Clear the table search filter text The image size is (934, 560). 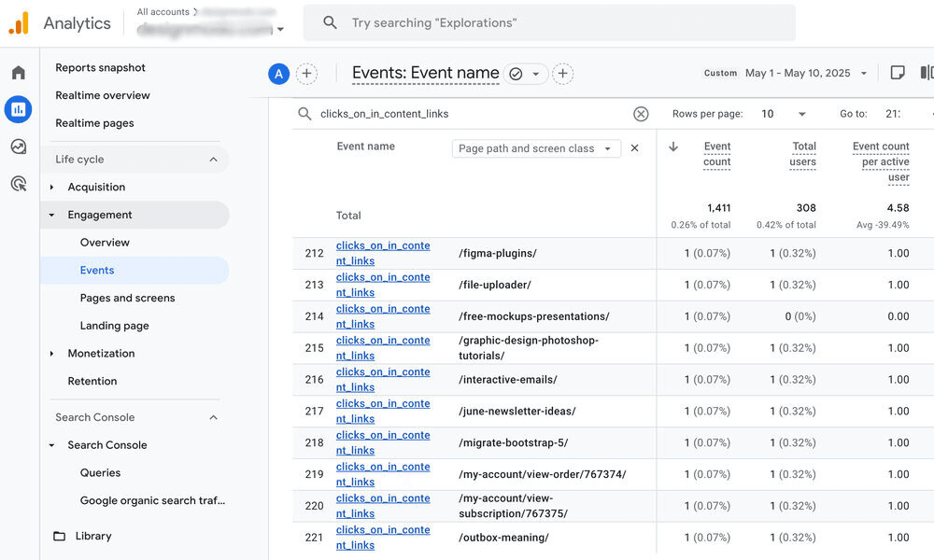tap(641, 114)
